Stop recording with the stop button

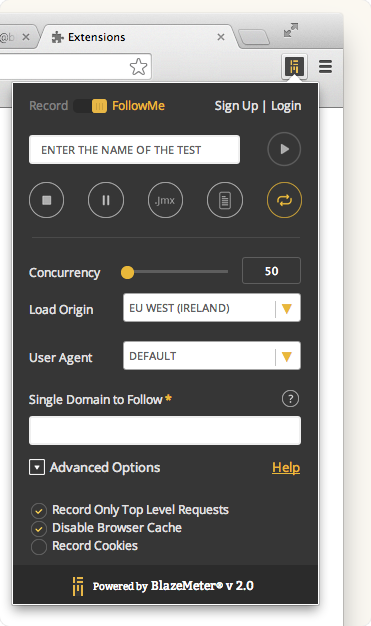pos(46,200)
